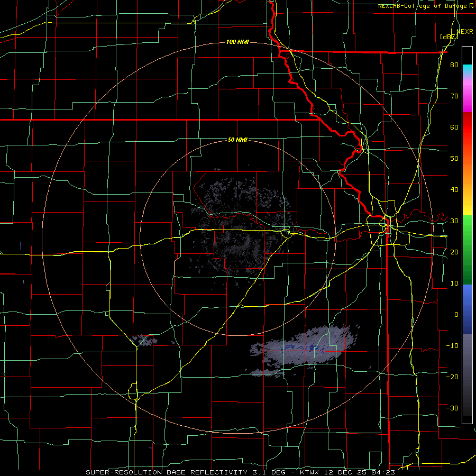This screenshot has width=476, height=476.
Task: Click the 50 NMI range ring label
Action: [x=237, y=140]
